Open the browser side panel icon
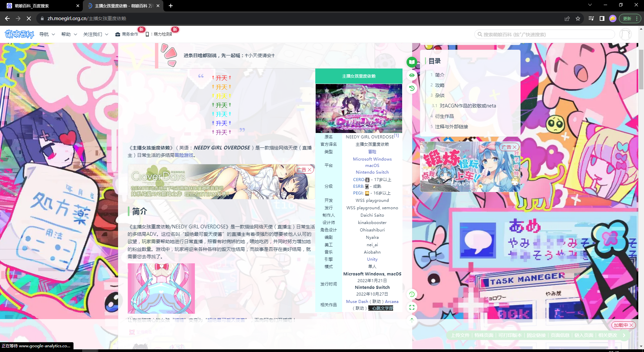The image size is (644, 352). point(602,18)
